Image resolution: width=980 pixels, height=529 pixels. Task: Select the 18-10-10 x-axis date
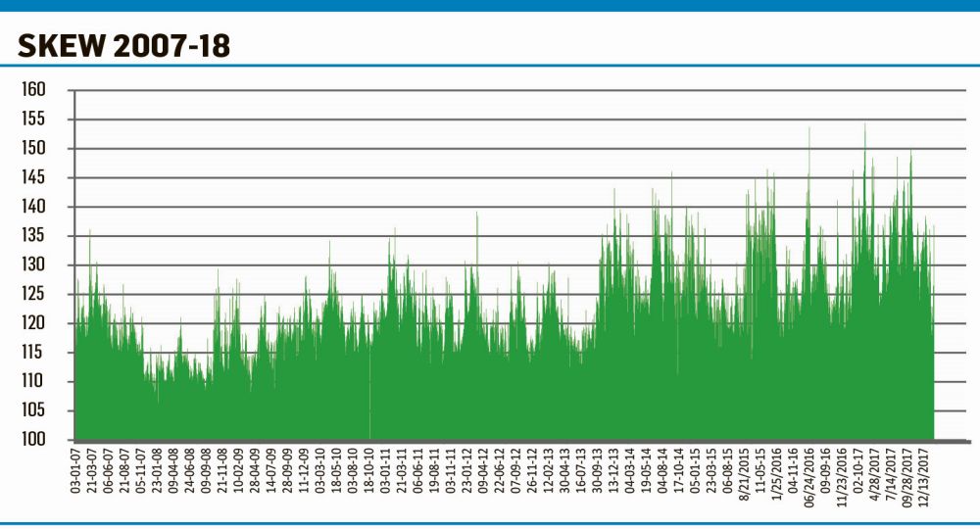point(368,471)
